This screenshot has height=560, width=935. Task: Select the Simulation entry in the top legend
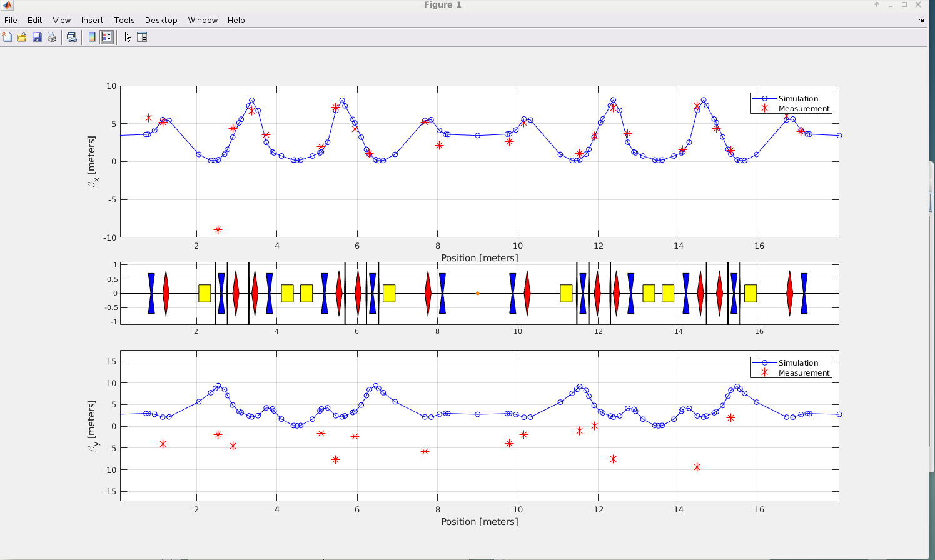[797, 99]
